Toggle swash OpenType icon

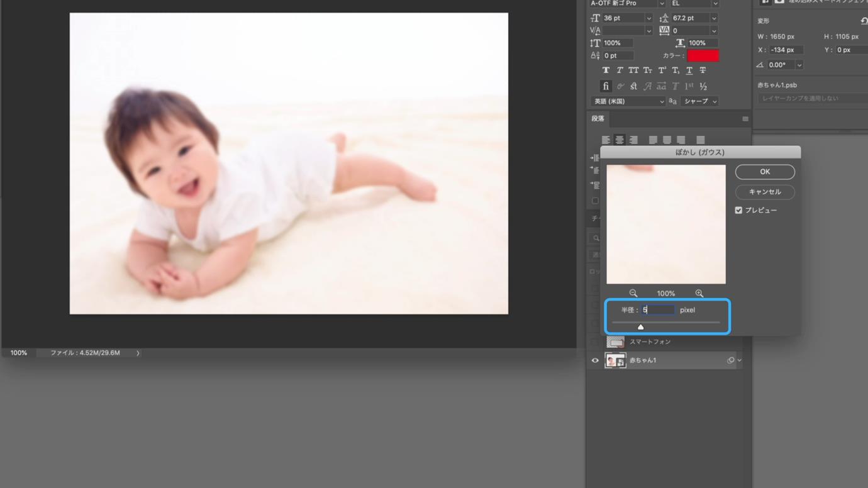(x=647, y=86)
